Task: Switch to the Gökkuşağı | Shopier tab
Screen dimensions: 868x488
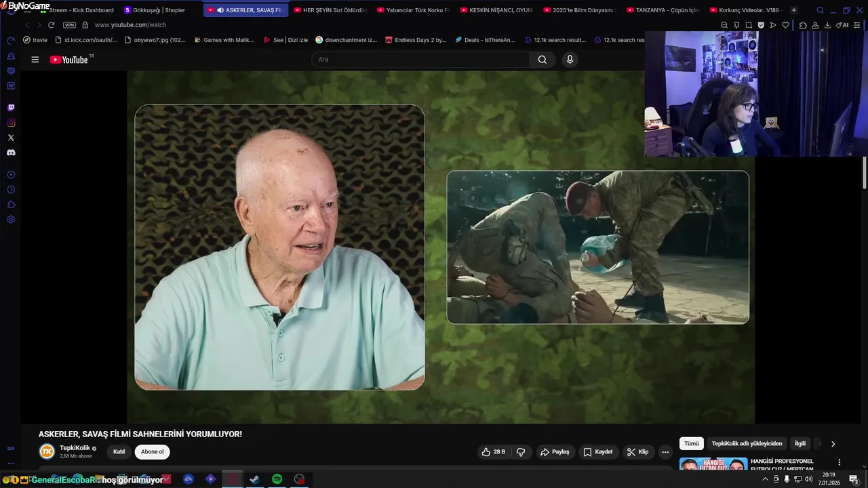Action: (159, 10)
